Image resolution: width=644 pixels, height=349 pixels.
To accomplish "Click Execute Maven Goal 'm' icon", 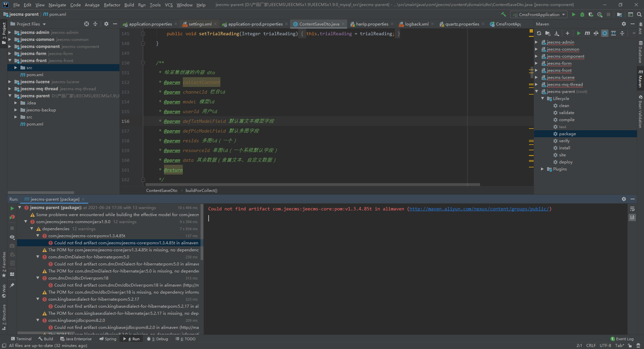I will click(587, 33).
